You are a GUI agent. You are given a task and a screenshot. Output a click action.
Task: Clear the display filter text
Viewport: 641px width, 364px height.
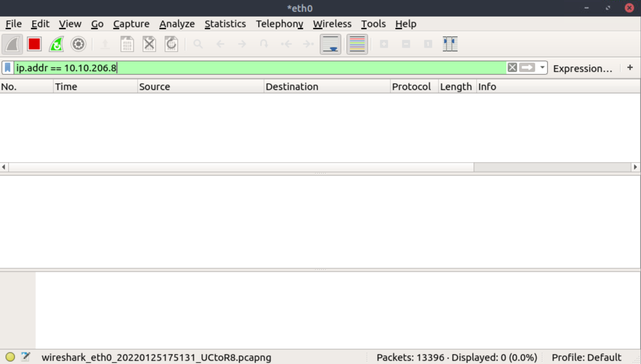click(512, 67)
